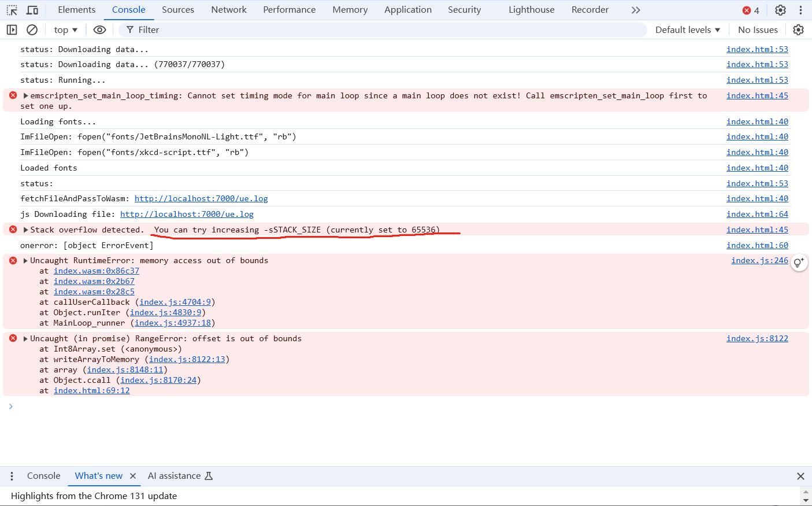
Task: Open the drawer three-dot menu
Action: click(12, 476)
